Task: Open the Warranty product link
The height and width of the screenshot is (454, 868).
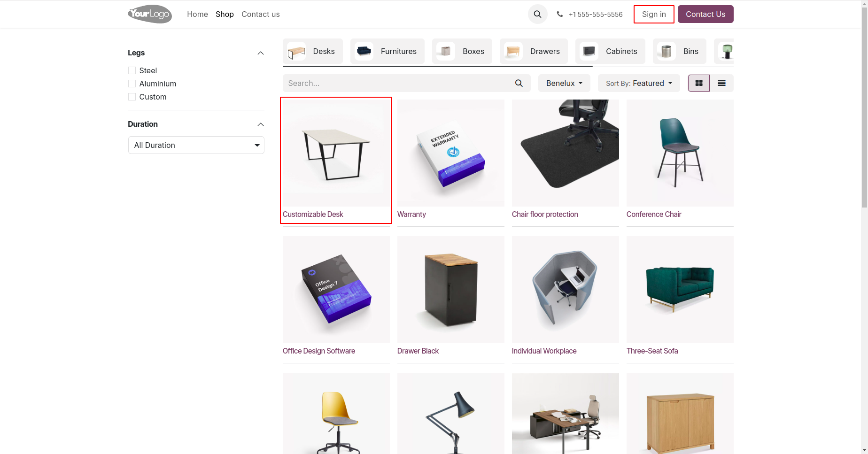Action: tap(411, 214)
